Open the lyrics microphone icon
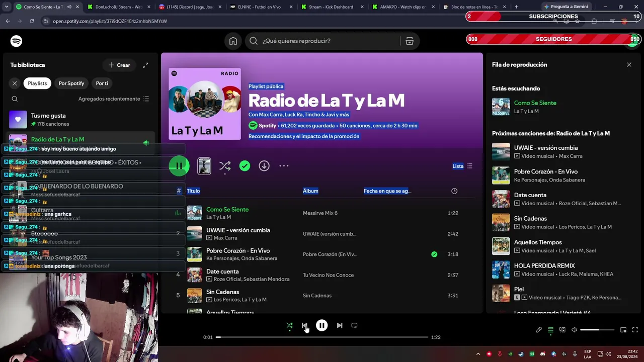Screen dimensions: 644x362 [539, 330]
